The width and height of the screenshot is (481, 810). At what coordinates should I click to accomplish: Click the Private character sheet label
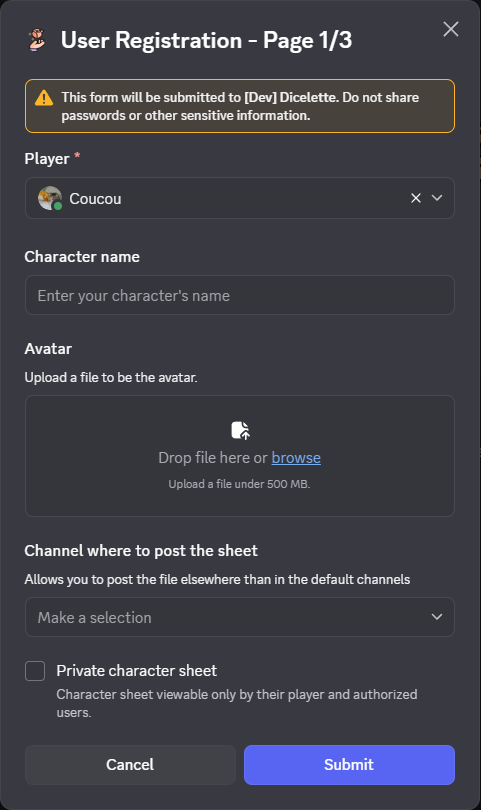[x=136, y=671]
